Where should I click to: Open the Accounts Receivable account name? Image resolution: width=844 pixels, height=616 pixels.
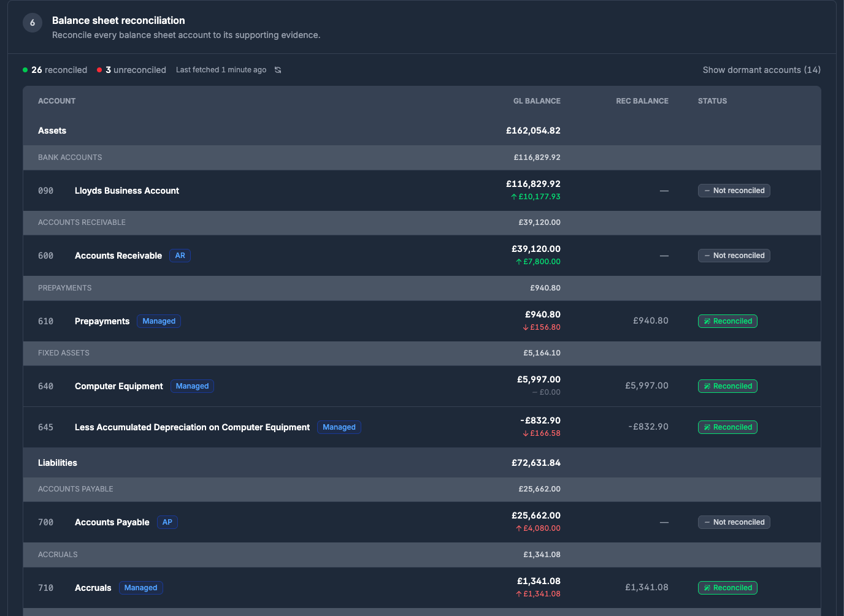click(118, 256)
